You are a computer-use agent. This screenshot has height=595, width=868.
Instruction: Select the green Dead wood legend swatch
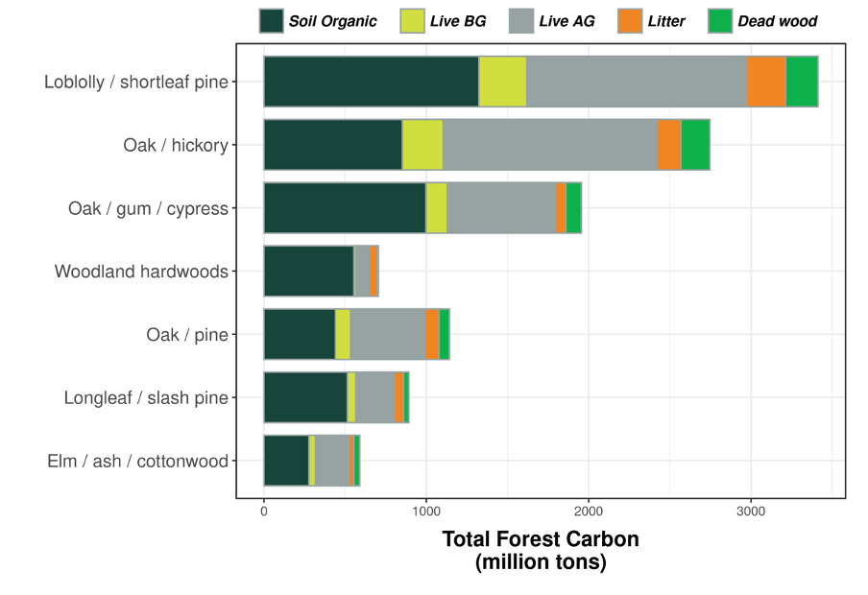(x=720, y=21)
